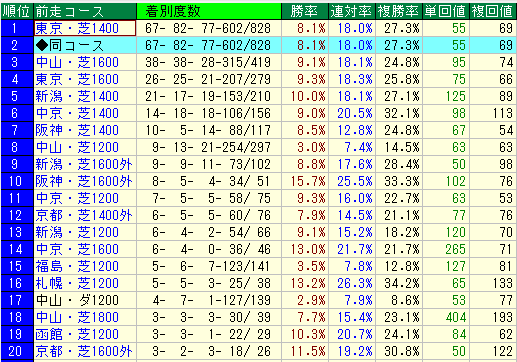Image resolution: width=517 pixels, height=362 pixels.
Task: Sort by the 複回値 column header
Action: [x=493, y=11]
